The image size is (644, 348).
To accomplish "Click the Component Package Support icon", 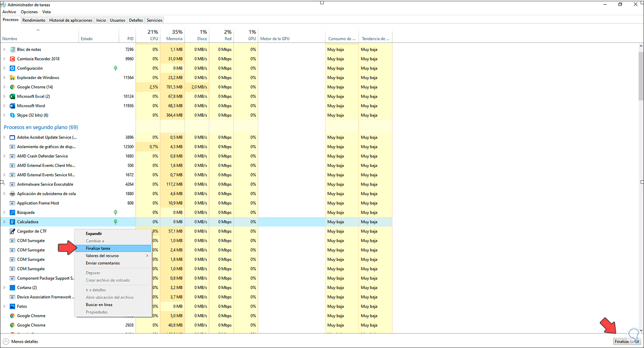I will click(x=12, y=278).
